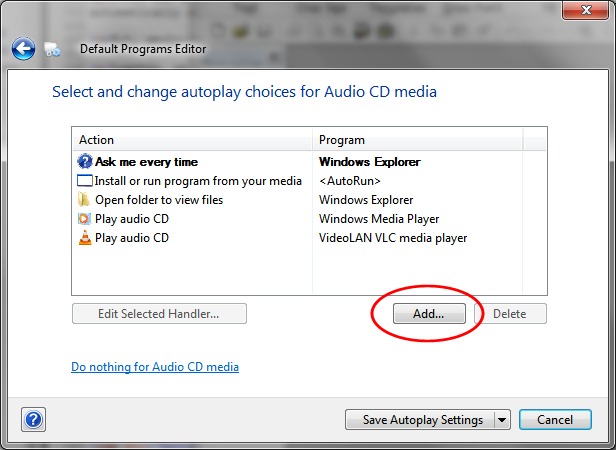Sort list by Action column header
This screenshot has height=450, width=616.
point(192,140)
